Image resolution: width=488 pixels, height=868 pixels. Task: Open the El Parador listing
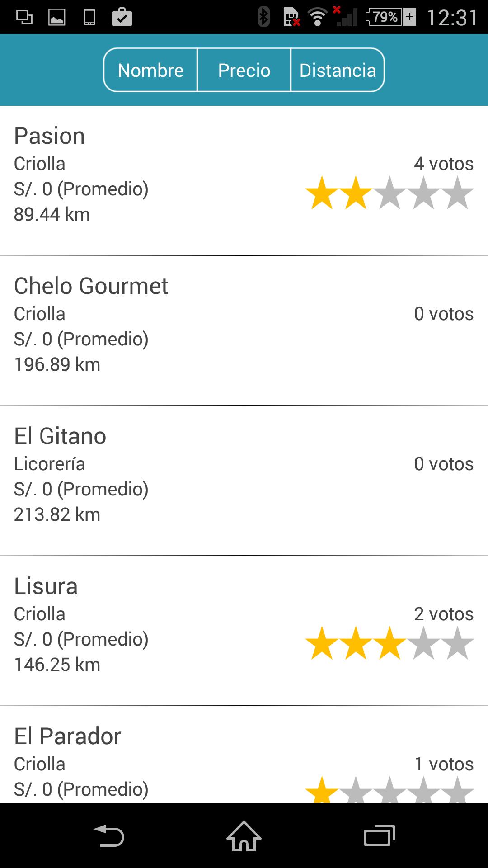point(244,755)
